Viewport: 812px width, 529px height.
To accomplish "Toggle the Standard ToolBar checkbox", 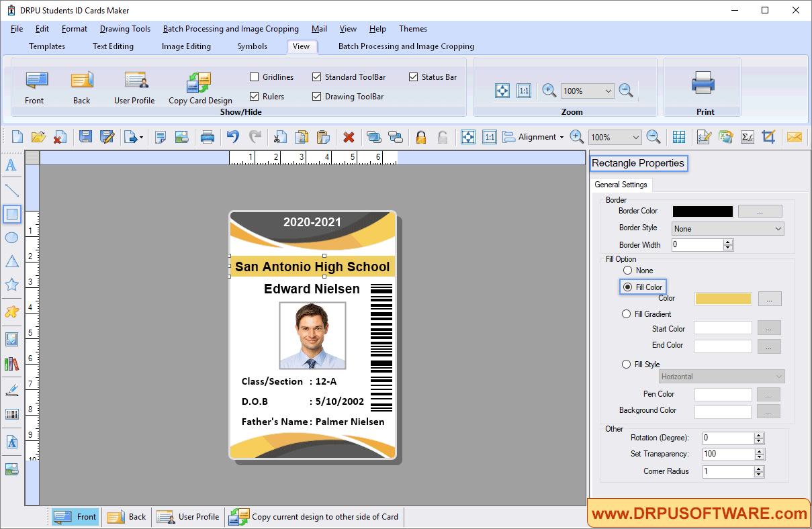I will [317, 77].
